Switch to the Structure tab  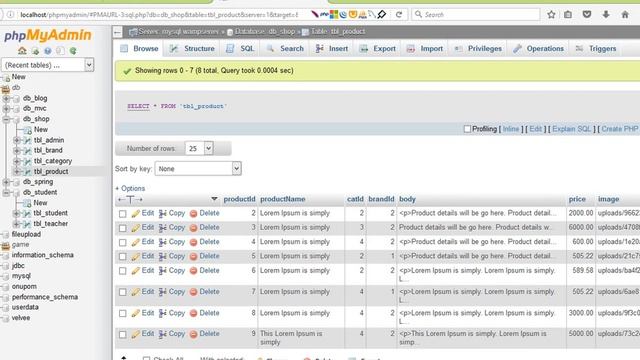tap(192, 49)
